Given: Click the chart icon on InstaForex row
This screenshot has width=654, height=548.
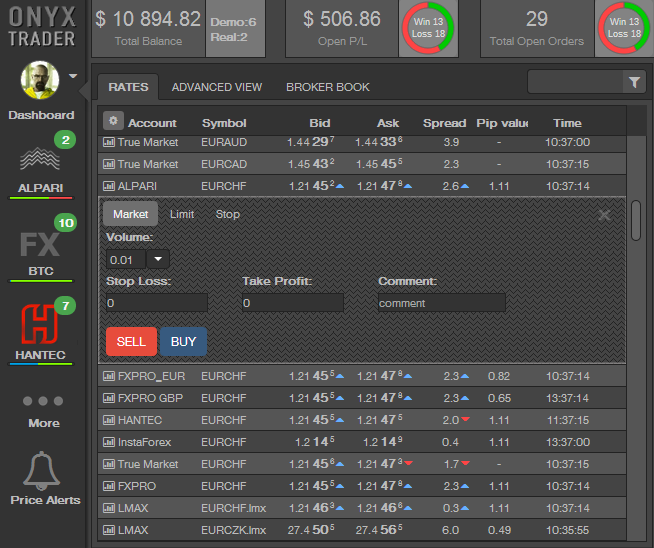Looking at the screenshot, I should coord(109,442).
